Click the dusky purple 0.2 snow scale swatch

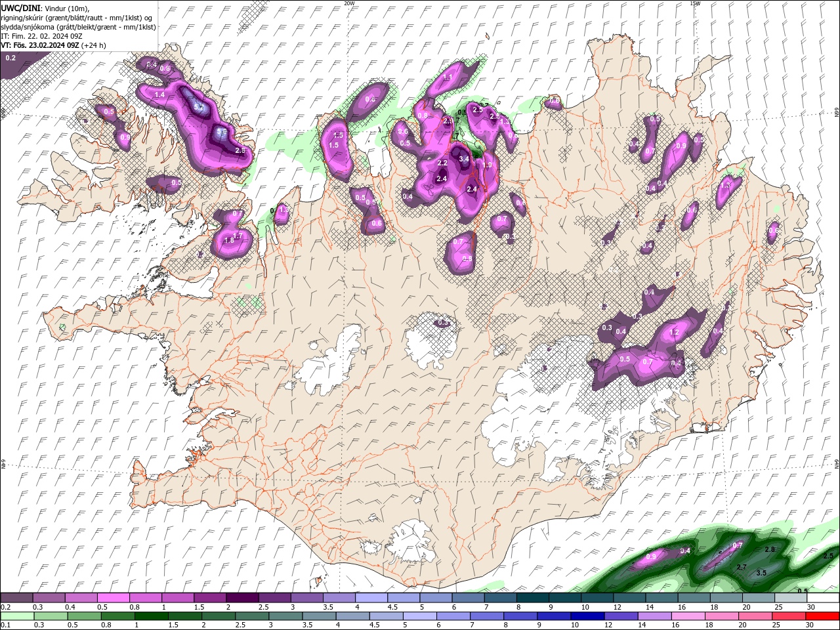pyautogui.click(x=16, y=598)
